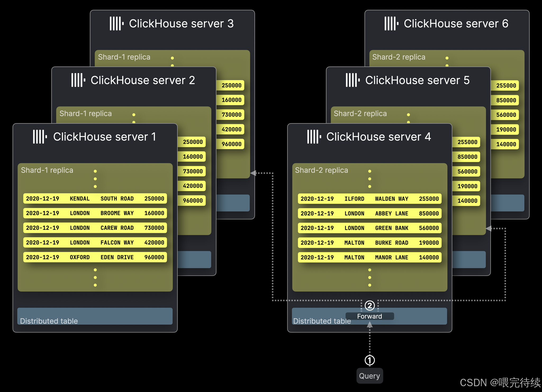Select Shard-2 replica label on server 4
The image size is (542, 392).
coord(322,170)
